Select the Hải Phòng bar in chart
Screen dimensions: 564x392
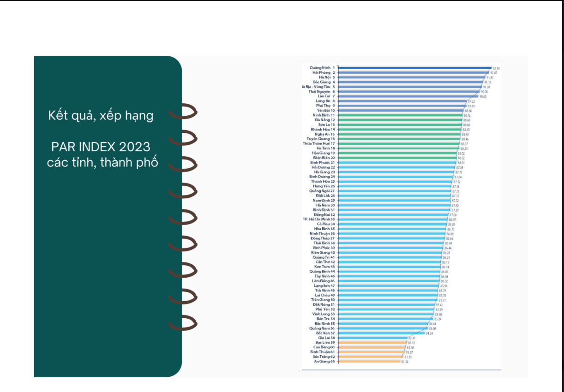tap(414, 72)
